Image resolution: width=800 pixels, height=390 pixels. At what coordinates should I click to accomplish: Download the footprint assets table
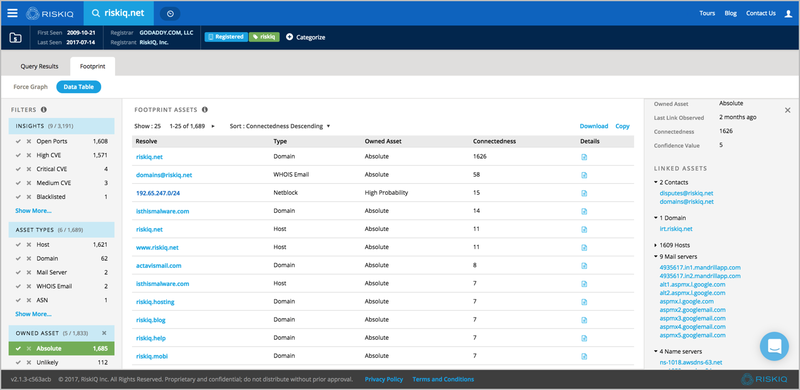[x=594, y=126]
